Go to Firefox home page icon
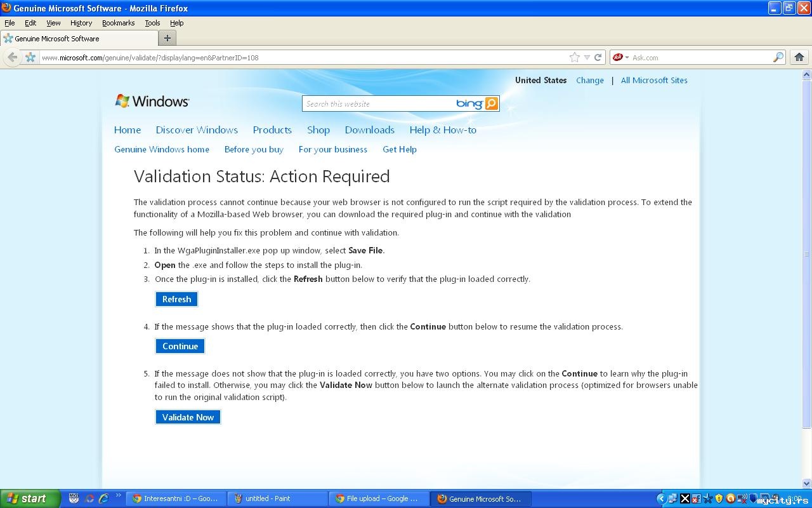Screen dimensions: 812x508 pos(799,57)
